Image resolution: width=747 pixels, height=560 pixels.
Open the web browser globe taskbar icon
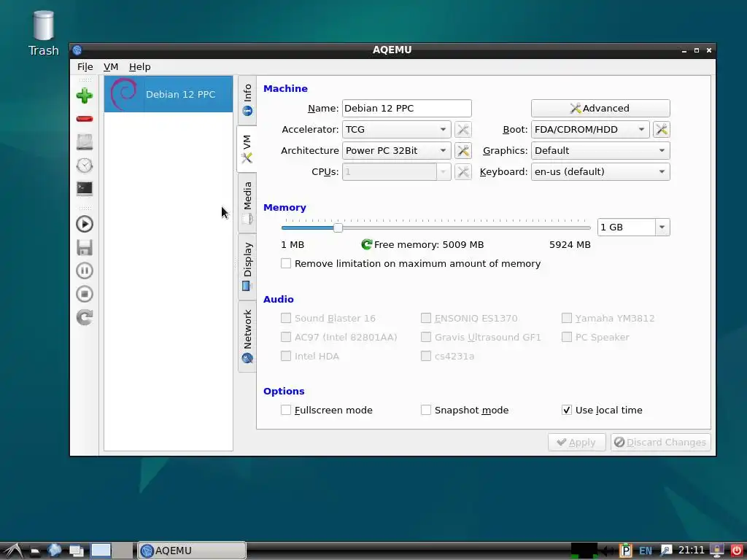(54, 551)
